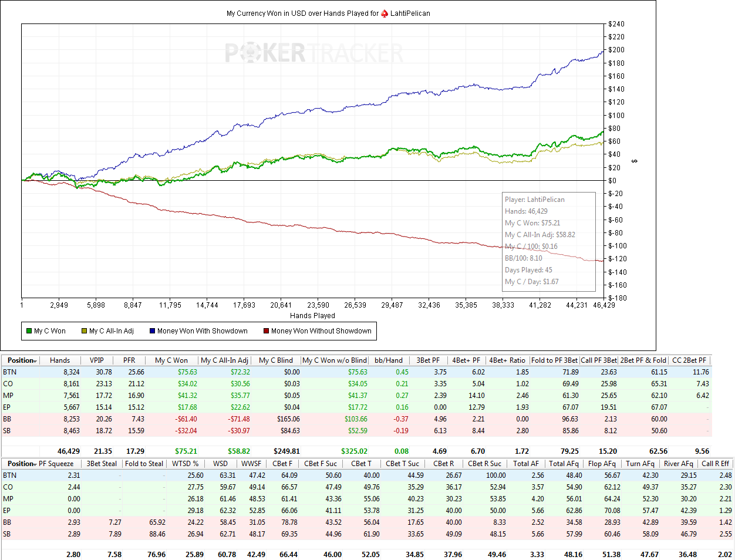This screenshot has height=560, width=735.
Task: Click the total winnings $75.21 in summary row
Action: click(186, 451)
